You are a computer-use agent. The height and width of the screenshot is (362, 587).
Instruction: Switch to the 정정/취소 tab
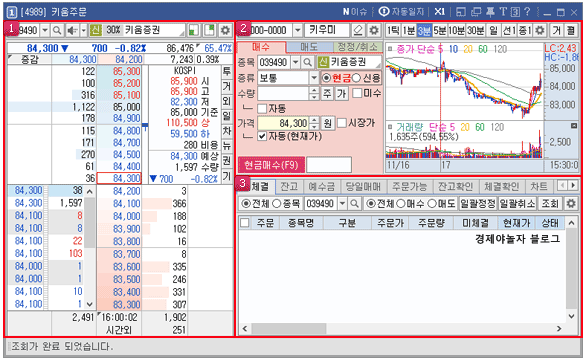[358, 47]
